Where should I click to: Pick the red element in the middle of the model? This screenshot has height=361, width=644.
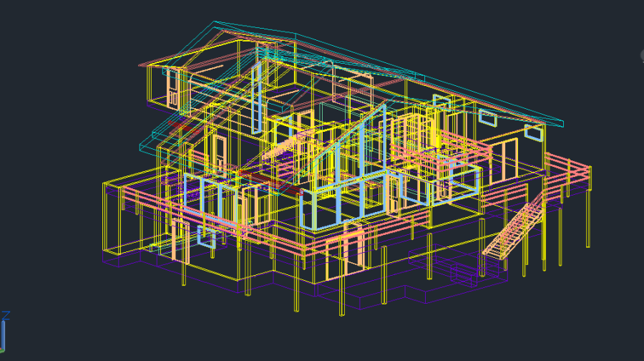pyautogui.click(x=296, y=188)
